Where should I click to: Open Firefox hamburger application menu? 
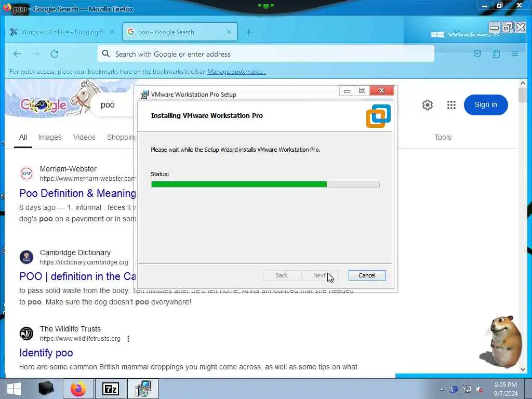pos(515,54)
